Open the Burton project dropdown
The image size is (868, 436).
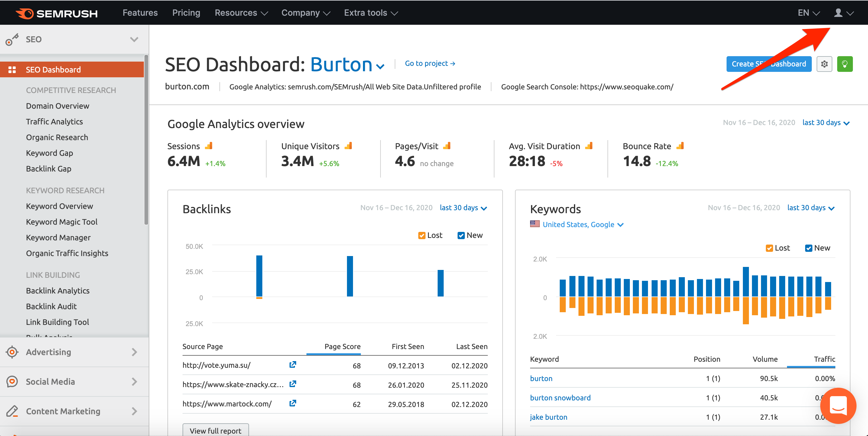click(347, 64)
